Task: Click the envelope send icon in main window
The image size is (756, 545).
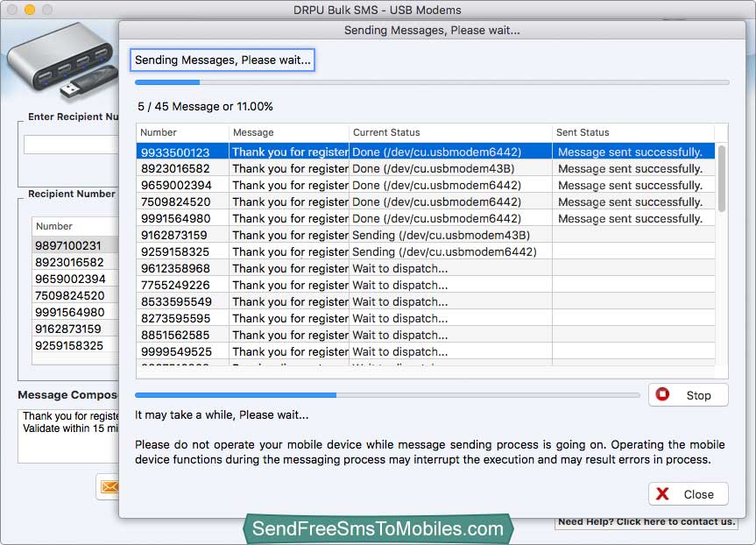Action: coord(110,487)
